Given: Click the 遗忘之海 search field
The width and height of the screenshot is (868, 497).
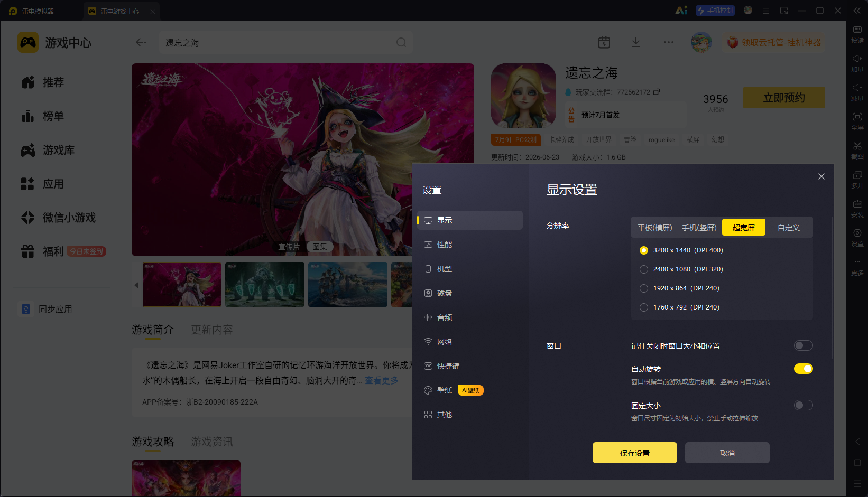Looking at the screenshot, I should [x=286, y=42].
